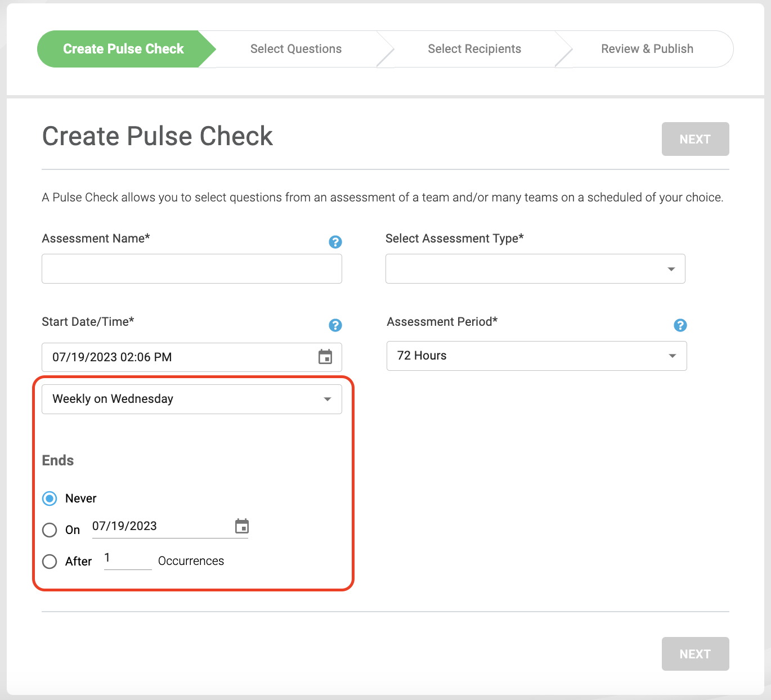Choose the After occurrences radio button
The image size is (771, 700).
pos(50,562)
